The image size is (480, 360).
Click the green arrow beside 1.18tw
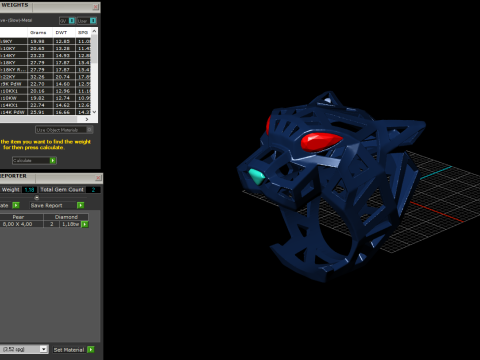[x=85, y=224]
